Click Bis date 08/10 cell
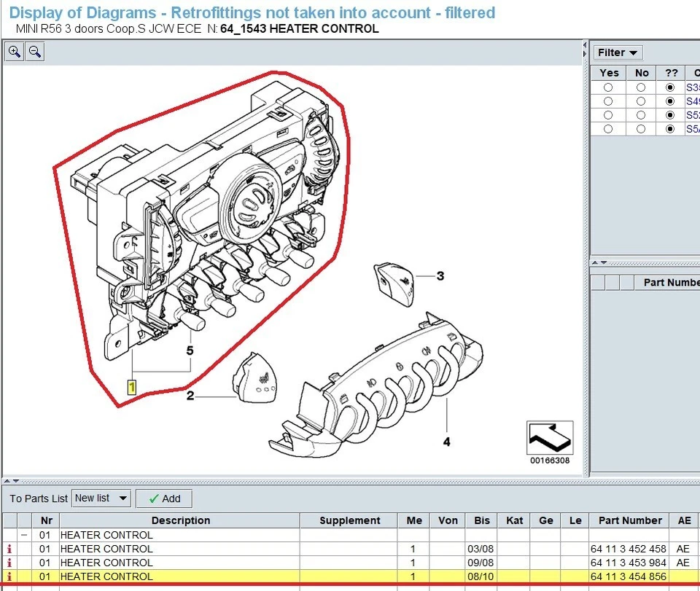The width and height of the screenshot is (700, 591). point(481,576)
